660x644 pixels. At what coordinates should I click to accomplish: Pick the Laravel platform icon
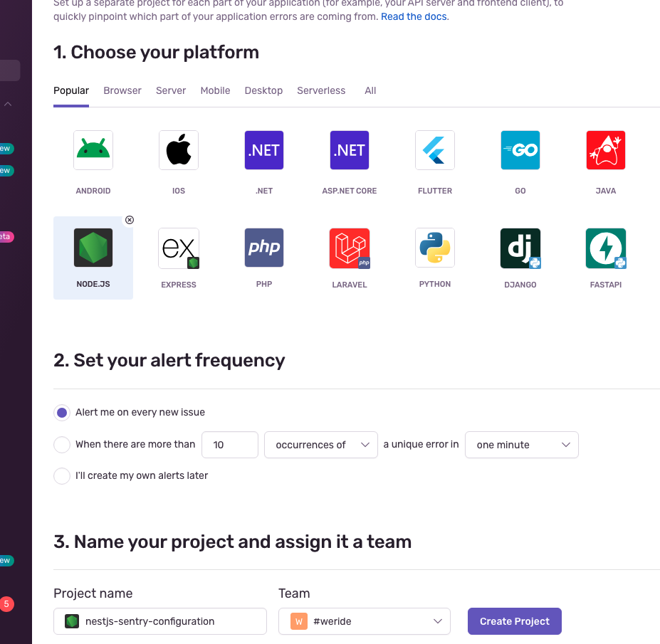(350, 248)
